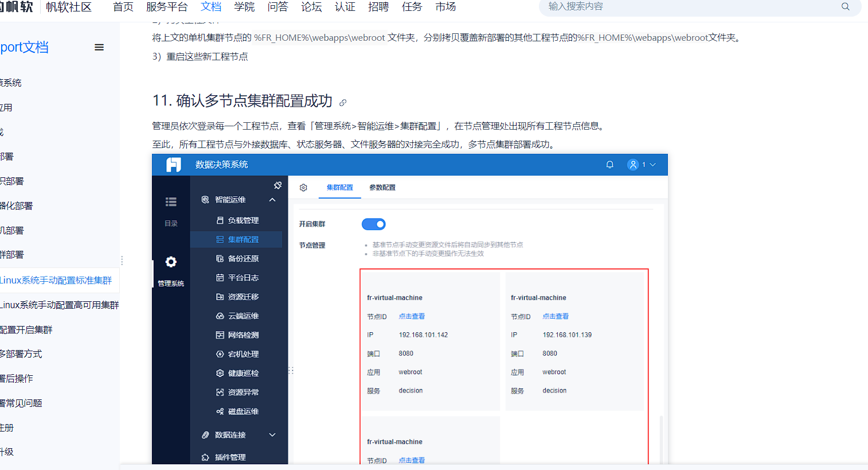Click the 数据连接 link icon
Screen dimensions: 868x470
click(x=205, y=435)
